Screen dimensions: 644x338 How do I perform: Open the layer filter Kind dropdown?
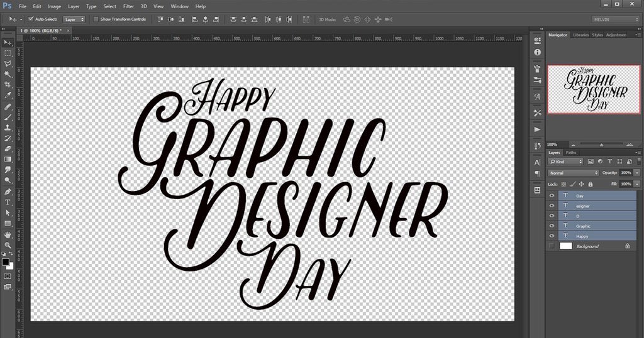click(x=565, y=161)
